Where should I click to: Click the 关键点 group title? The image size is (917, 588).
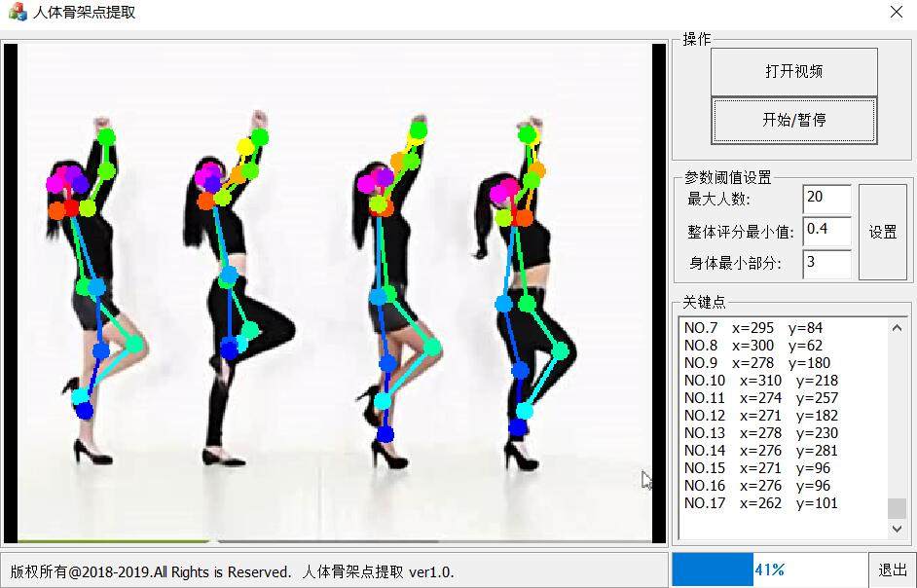704,303
